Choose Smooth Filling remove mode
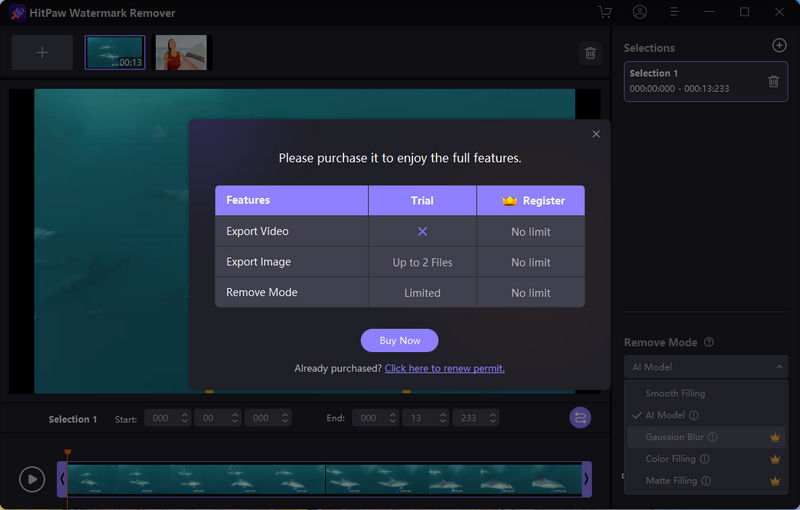800x510 pixels. click(675, 393)
